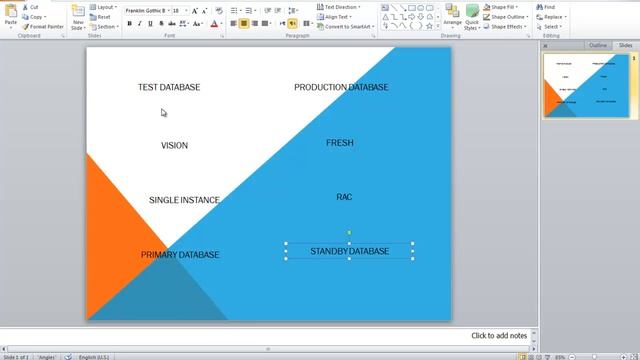The height and width of the screenshot is (360, 640).
Task: Open the Change Case menu
Action: point(198,24)
